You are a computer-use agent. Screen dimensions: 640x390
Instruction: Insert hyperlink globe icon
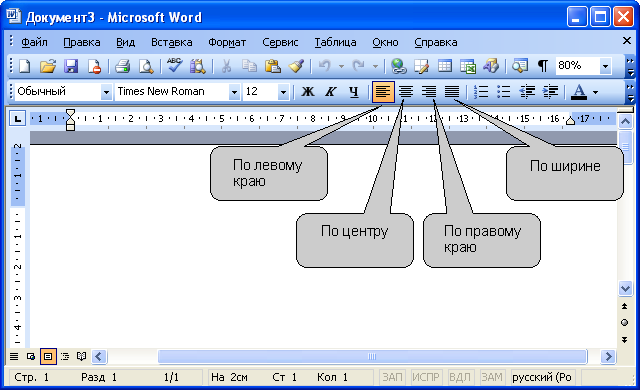point(398,66)
